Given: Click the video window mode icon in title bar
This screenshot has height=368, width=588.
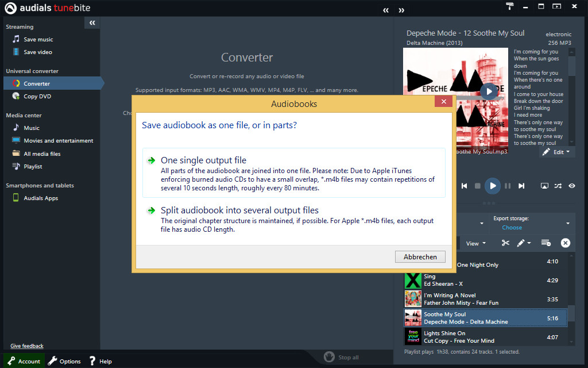Looking at the screenshot, I should (557, 6).
